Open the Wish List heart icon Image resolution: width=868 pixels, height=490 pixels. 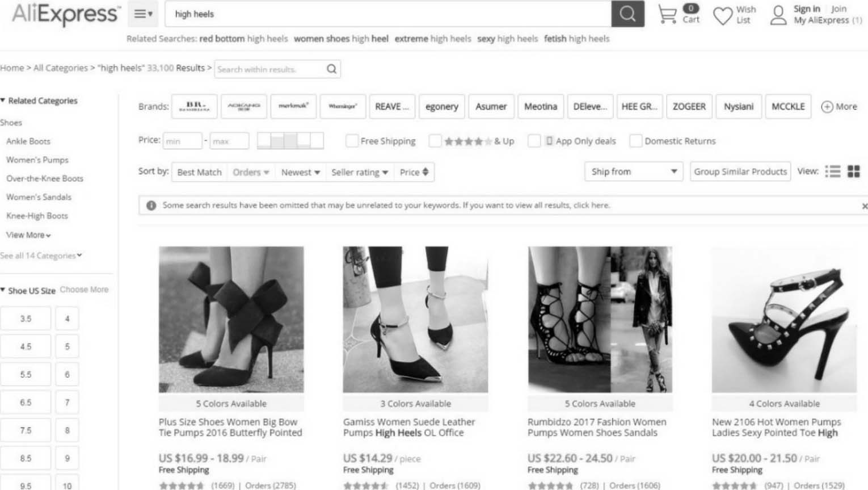point(722,15)
